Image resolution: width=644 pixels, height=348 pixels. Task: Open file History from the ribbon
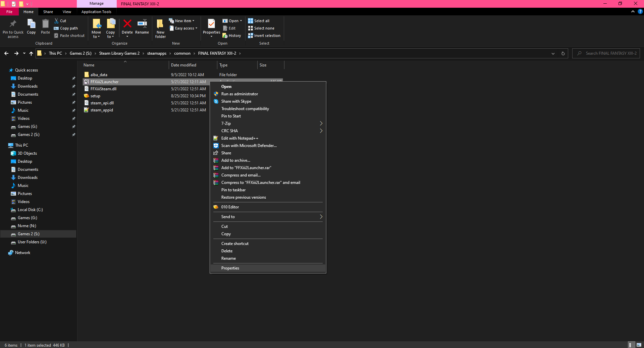click(232, 36)
